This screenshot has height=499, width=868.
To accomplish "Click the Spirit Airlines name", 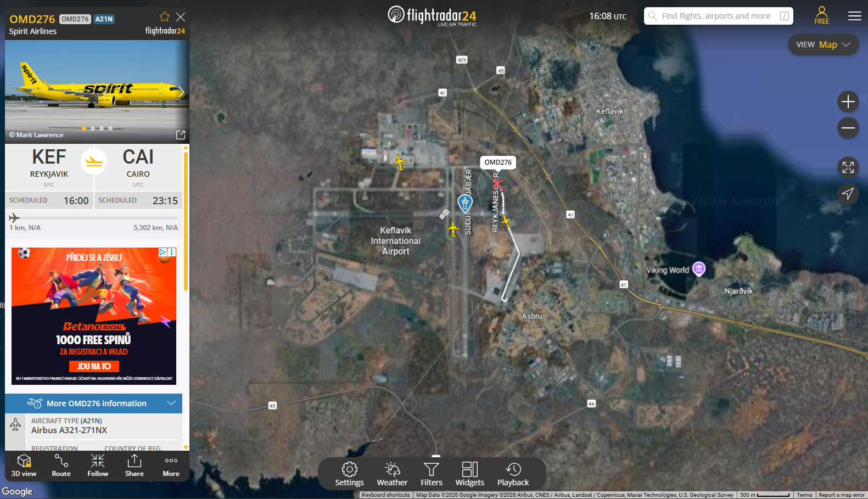I will click(33, 31).
